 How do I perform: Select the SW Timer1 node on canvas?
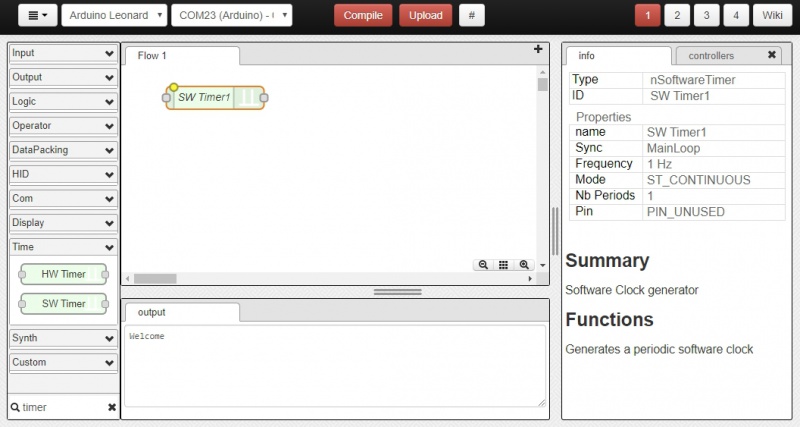click(x=215, y=97)
